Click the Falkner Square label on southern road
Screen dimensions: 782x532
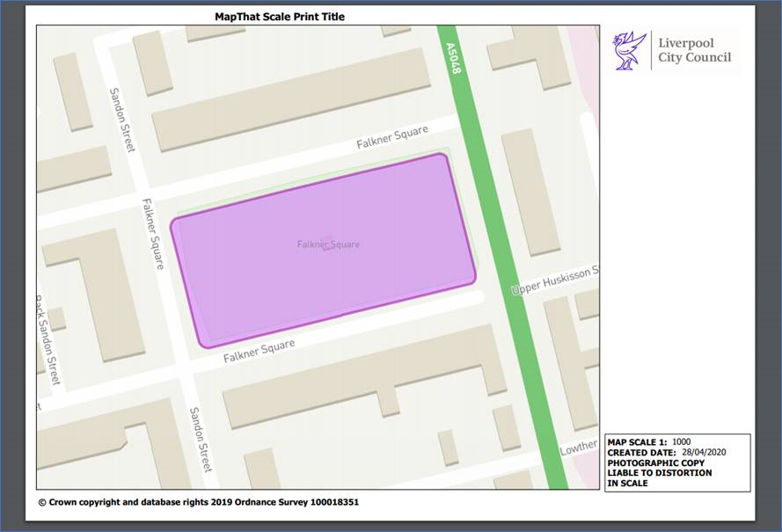click(259, 351)
